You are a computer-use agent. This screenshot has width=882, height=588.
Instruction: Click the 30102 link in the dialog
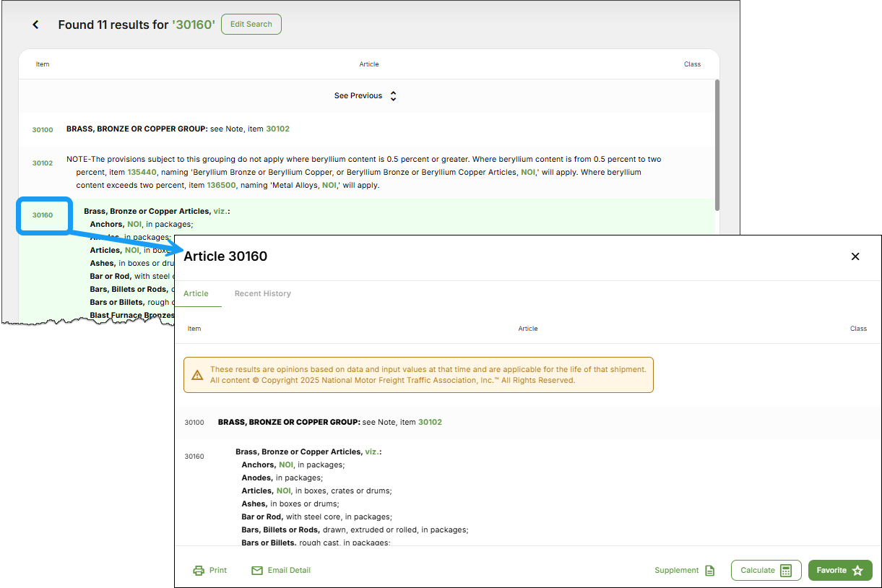[x=430, y=422]
